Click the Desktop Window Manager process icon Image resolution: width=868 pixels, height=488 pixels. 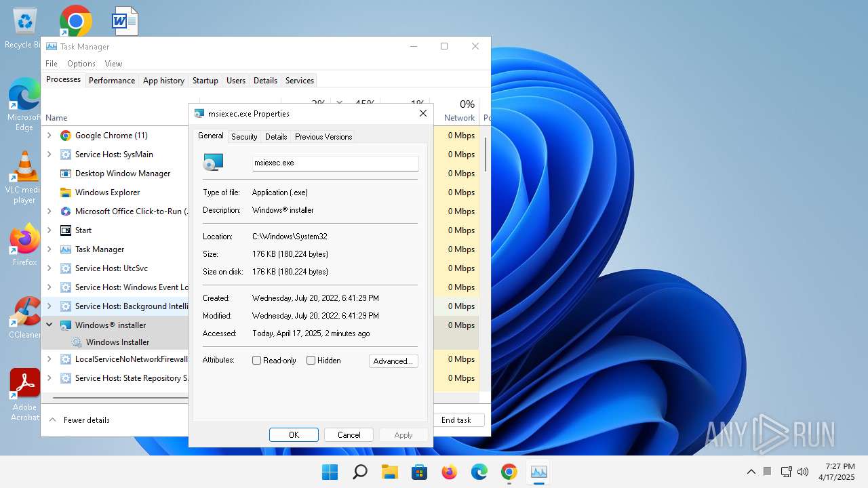click(x=66, y=174)
